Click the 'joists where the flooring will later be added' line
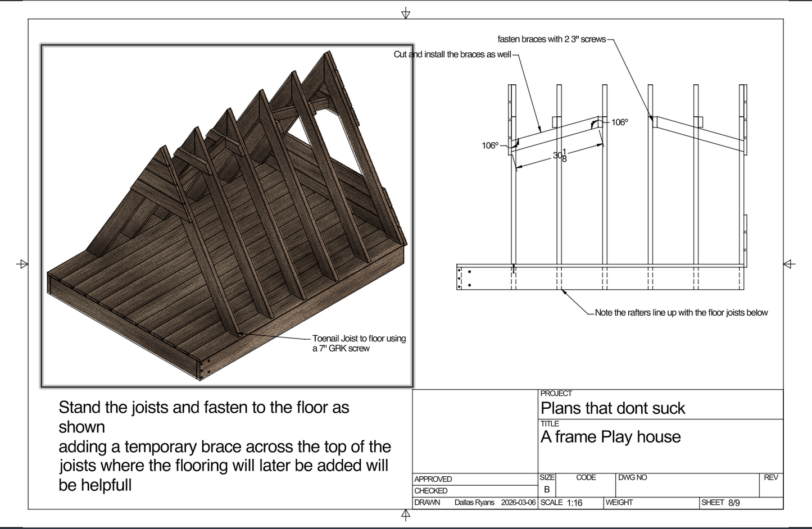 coord(224,466)
